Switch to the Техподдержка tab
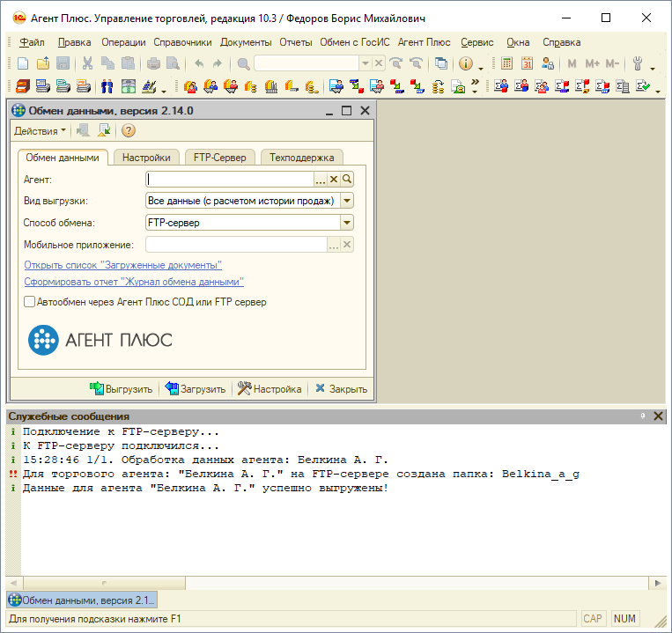The image size is (672, 633). click(302, 158)
